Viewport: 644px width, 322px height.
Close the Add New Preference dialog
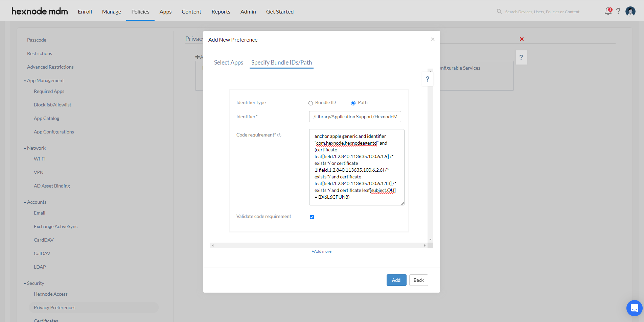tap(433, 39)
